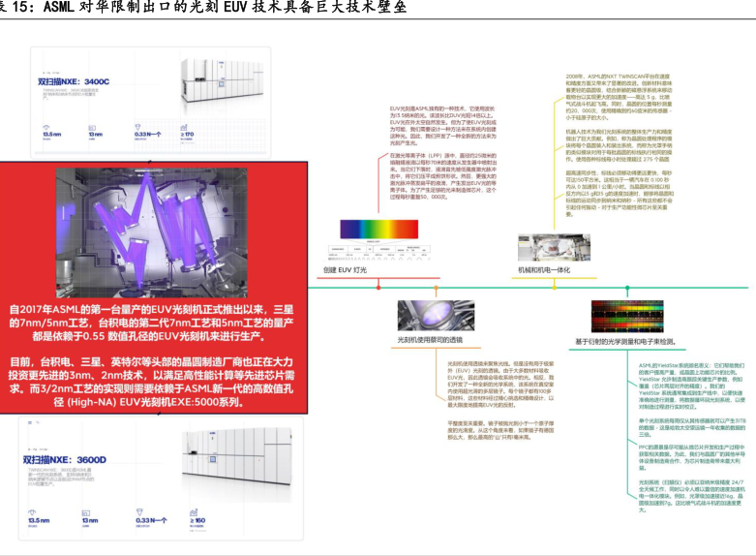
Task: Click the figure title 表15 ASML 对华限制出口
Action: pos(203,7)
